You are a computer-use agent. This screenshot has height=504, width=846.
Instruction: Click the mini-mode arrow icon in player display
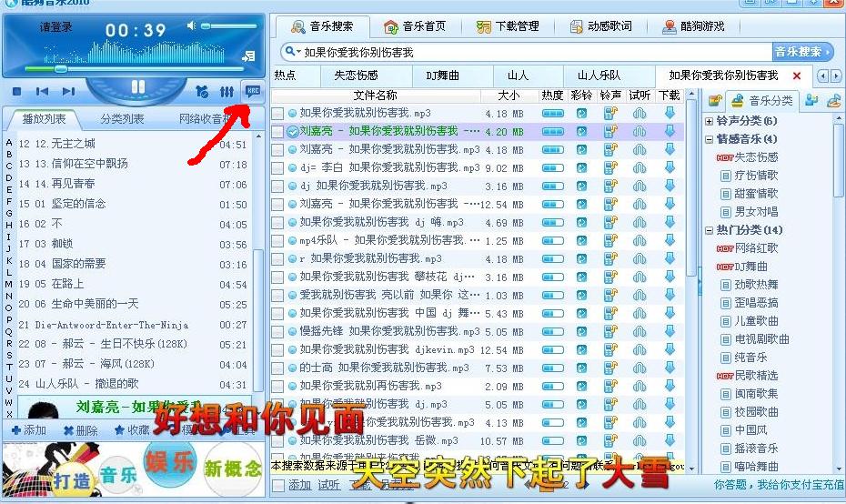click(248, 56)
